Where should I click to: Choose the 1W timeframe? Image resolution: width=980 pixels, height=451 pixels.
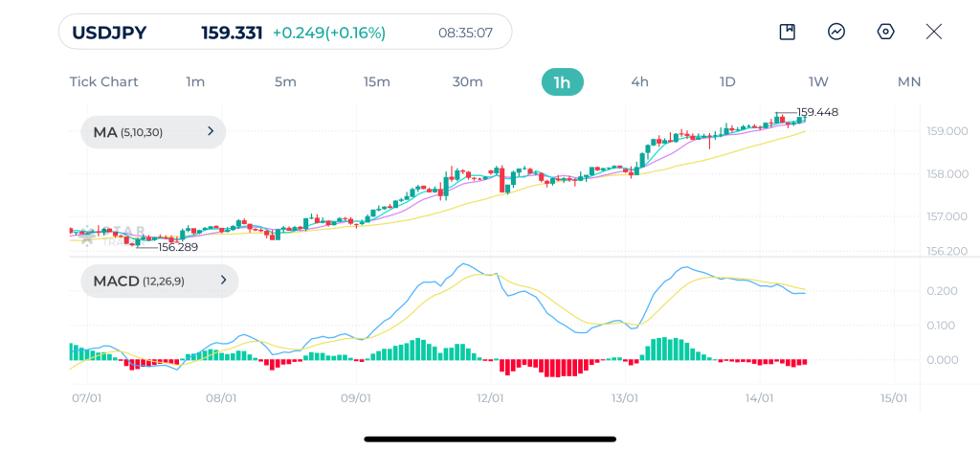(818, 82)
